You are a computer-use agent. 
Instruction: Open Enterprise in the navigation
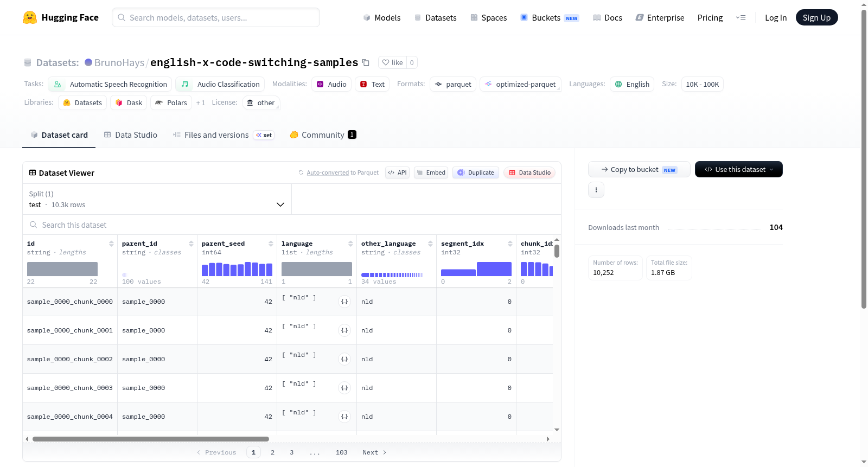click(x=660, y=17)
